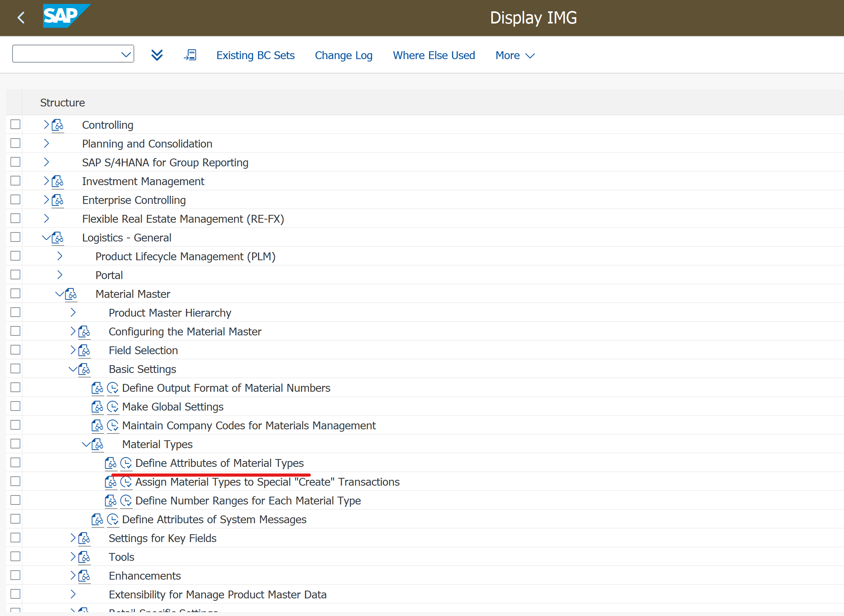The width and height of the screenshot is (844, 616).
Task: Open documentation icon for Enterprise Controlling
Action: pos(58,200)
